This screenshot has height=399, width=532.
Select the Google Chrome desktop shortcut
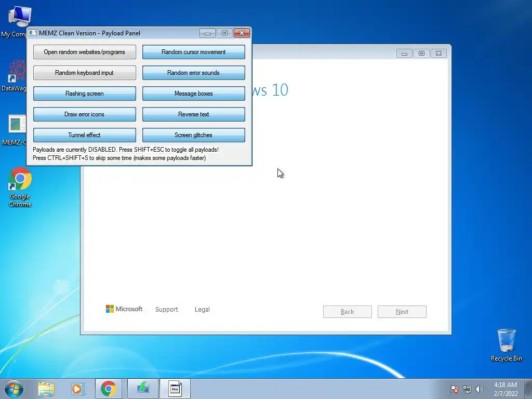click(x=20, y=187)
